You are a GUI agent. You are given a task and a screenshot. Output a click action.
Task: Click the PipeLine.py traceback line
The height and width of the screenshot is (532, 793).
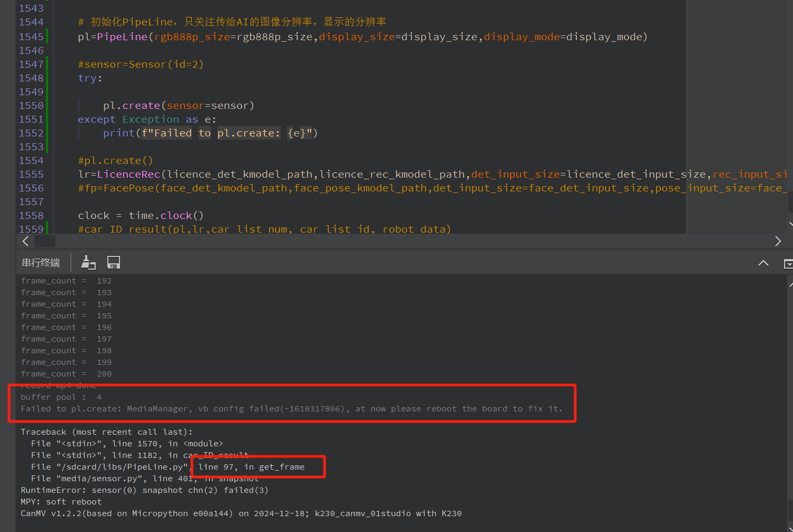(167, 467)
